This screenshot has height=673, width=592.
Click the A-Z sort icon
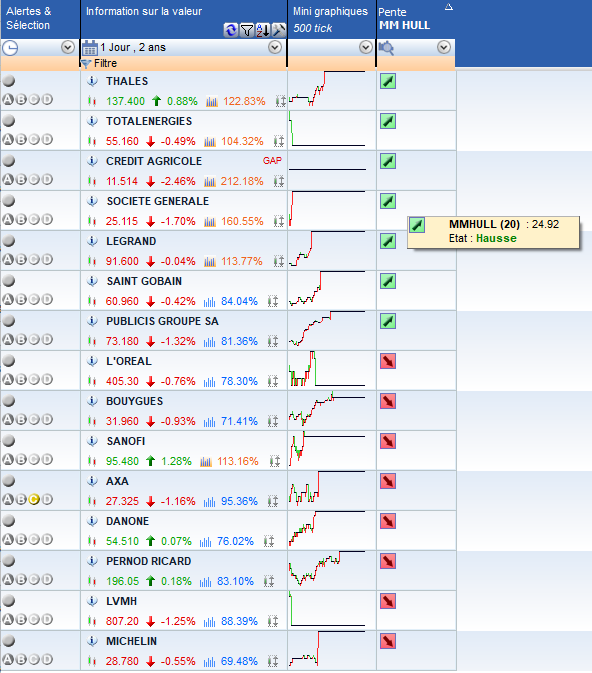263,30
